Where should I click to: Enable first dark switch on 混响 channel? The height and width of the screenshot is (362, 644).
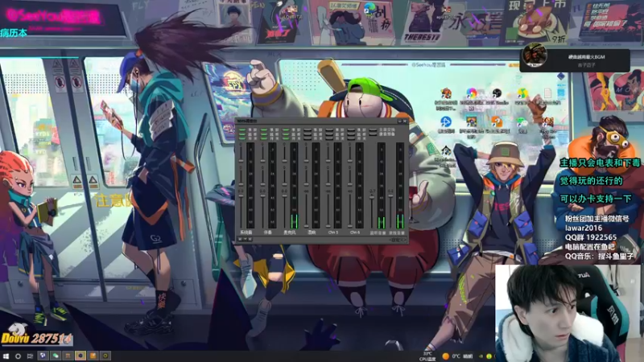[x=308, y=130]
